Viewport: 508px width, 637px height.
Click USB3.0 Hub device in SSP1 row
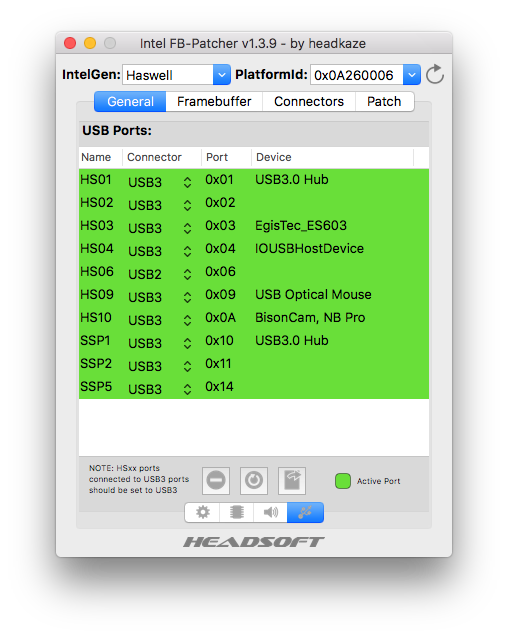click(292, 340)
